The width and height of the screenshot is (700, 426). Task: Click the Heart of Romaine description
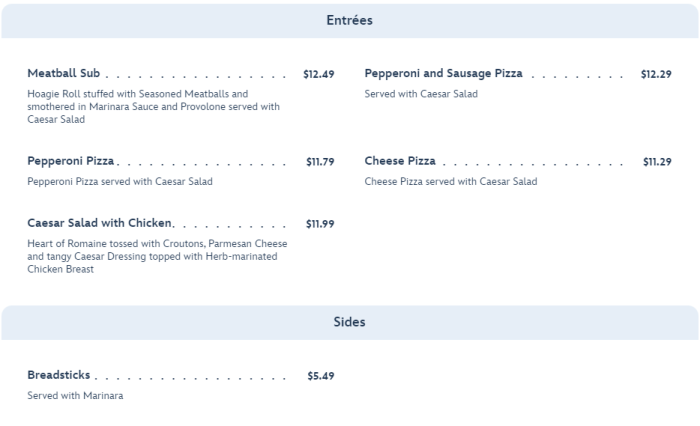[157, 256]
